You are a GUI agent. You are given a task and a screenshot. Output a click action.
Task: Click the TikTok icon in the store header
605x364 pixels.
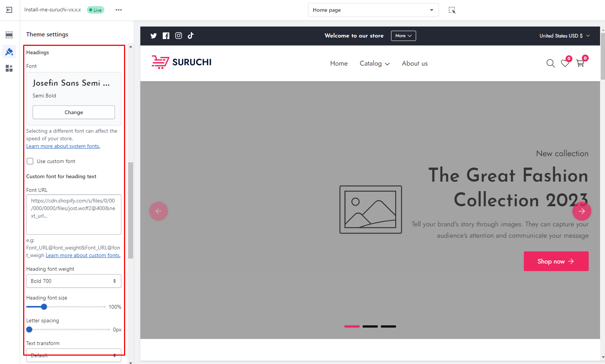tap(190, 36)
